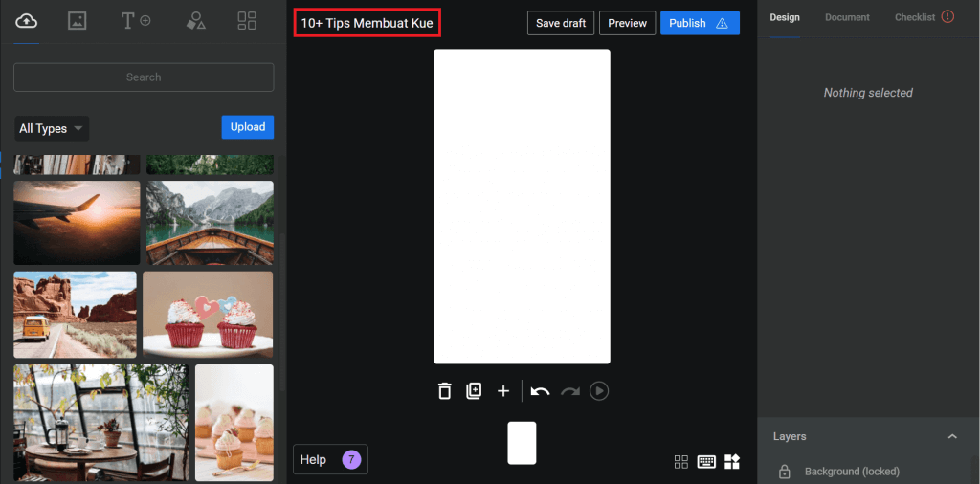Click the blank white page canvas
The width and height of the screenshot is (980, 484).
[522, 207]
